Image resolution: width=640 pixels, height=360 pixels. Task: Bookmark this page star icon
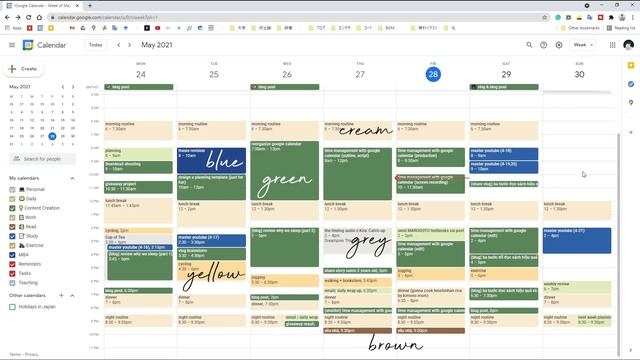[544, 17]
